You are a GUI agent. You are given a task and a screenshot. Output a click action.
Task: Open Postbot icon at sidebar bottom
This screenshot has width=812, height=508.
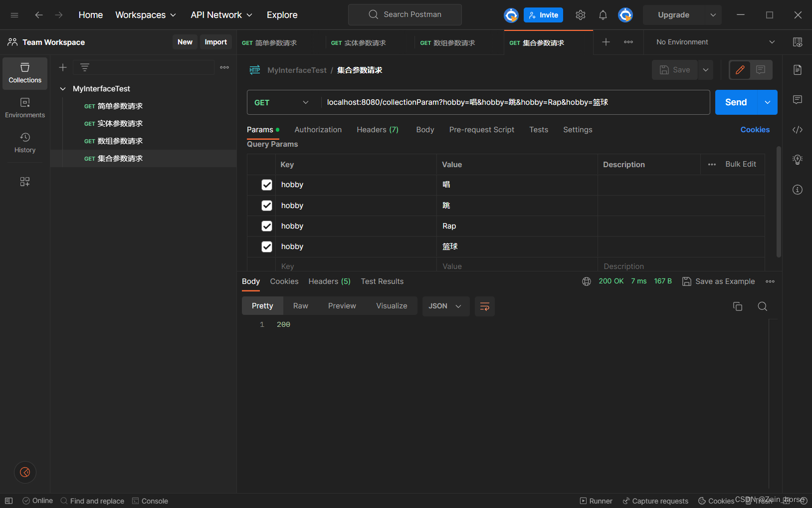[25, 472]
